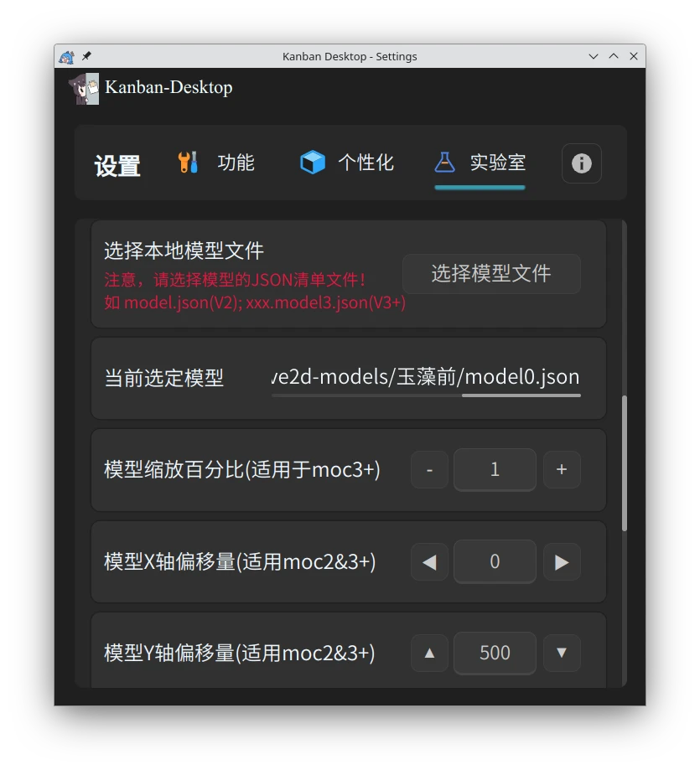This screenshot has width=700, height=770.
Task: Click the model scale value field showing 1
Action: coord(495,469)
